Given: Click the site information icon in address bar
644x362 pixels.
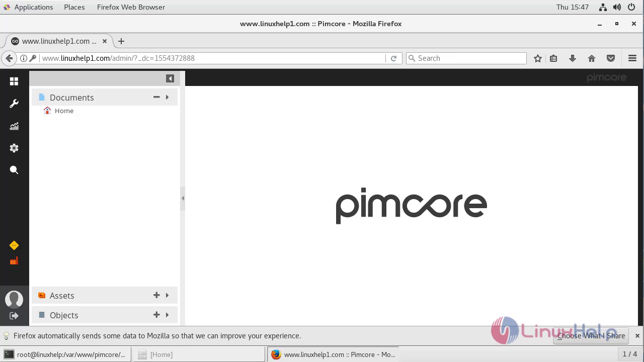Looking at the screenshot, I should tap(23, 58).
